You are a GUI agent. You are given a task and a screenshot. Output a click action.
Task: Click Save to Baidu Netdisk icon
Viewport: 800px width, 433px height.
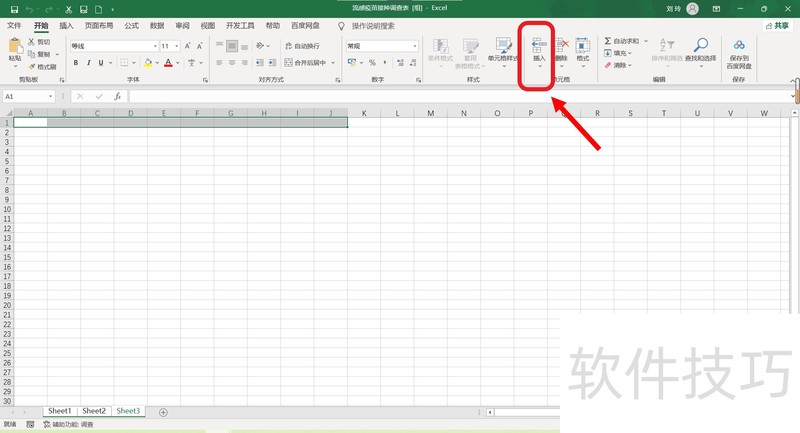click(x=739, y=45)
